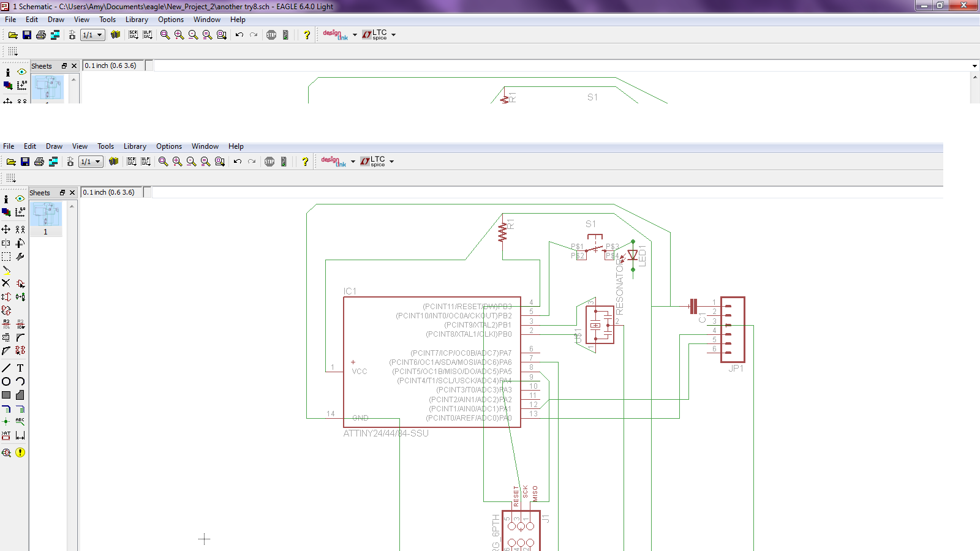Open the Options menu in the top window
The height and width of the screenshot is (551, 980).
coord(171,20)
